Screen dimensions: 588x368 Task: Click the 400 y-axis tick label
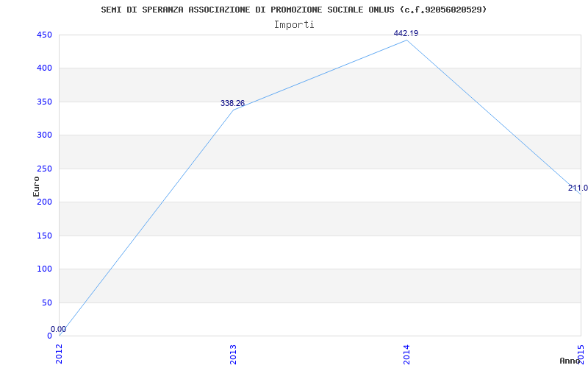(x=44, y=68)
